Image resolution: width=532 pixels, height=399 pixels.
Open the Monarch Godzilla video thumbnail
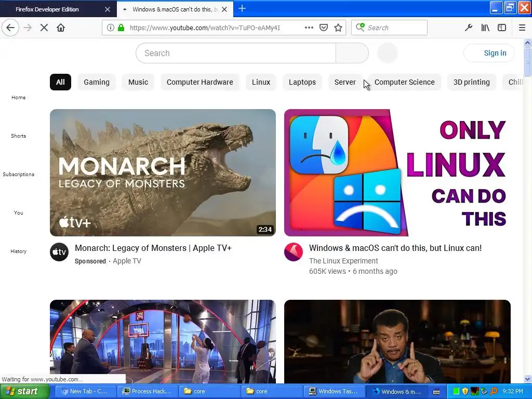[x=163, y=172]
